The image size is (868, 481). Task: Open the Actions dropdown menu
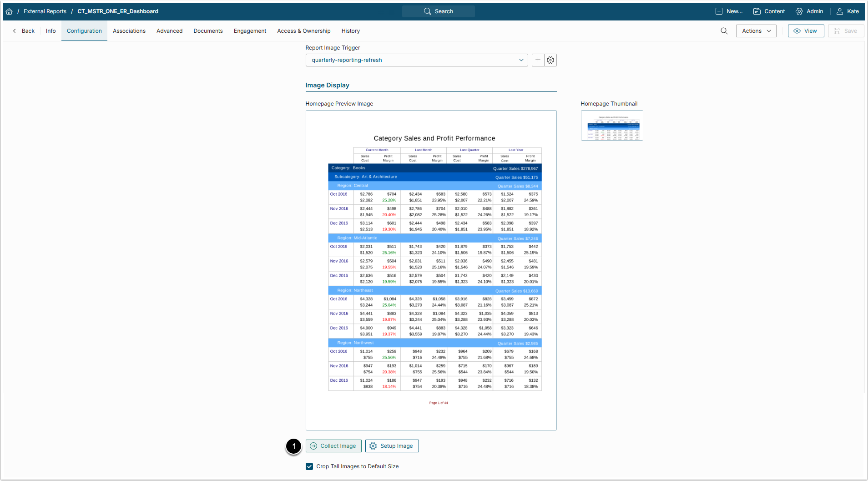click(756, 31)
